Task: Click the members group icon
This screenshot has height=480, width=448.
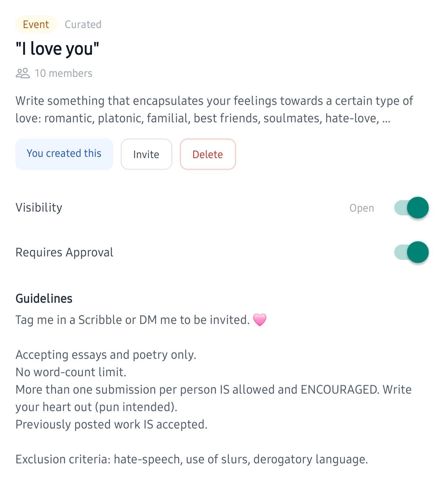Action: [23, 73]
